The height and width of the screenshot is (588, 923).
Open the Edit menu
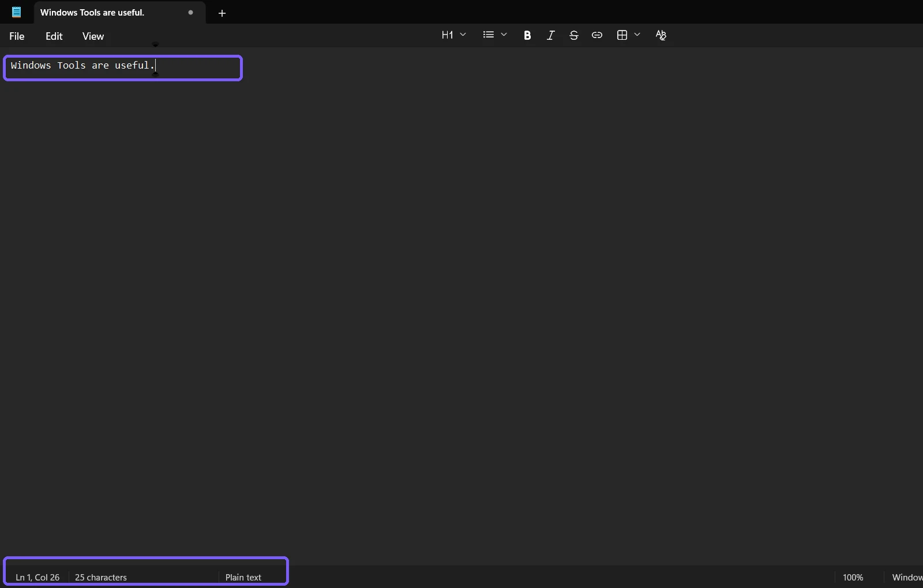[54, 36]
